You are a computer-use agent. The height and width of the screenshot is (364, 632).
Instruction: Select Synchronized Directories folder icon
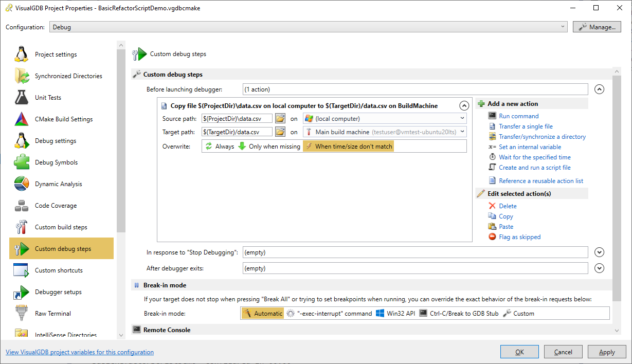22,76
